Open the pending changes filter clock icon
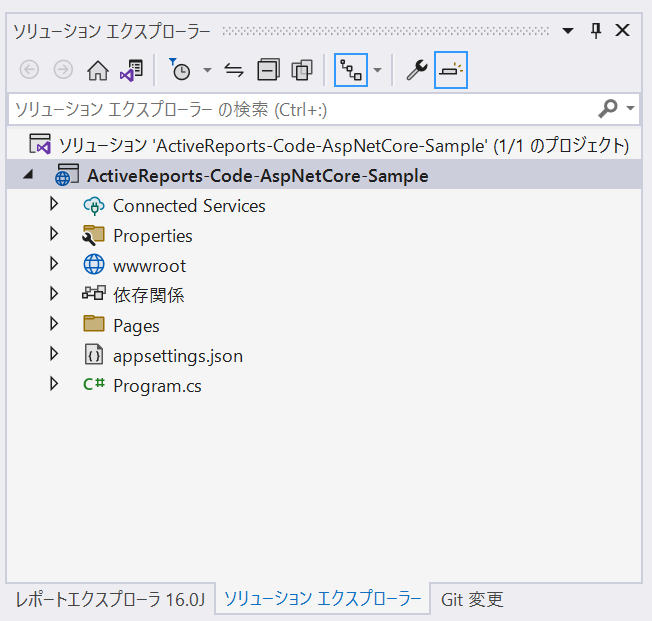Image resolution: width=652 pixels, height=621 pixels. tap(180, 69)
